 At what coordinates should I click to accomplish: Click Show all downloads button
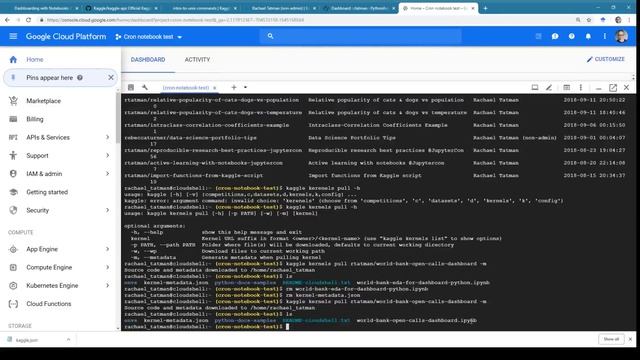pyautogui.click(x=611, y=339)
